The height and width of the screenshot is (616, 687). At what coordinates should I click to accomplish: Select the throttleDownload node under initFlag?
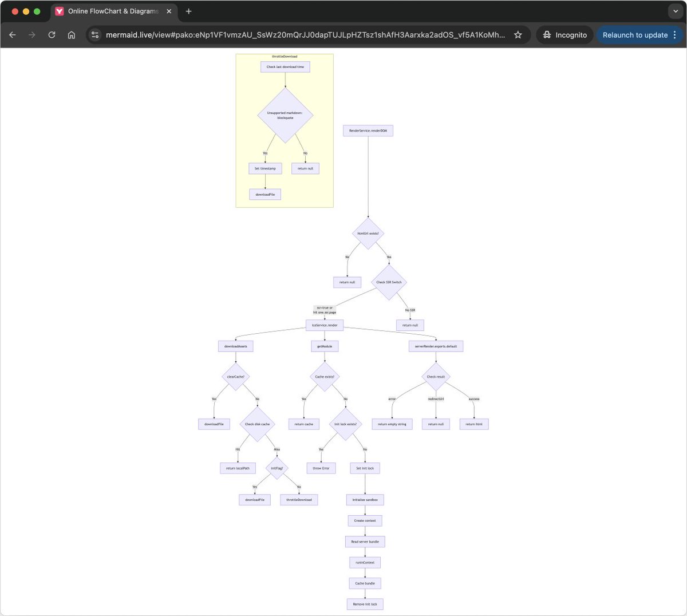point(299,500)
